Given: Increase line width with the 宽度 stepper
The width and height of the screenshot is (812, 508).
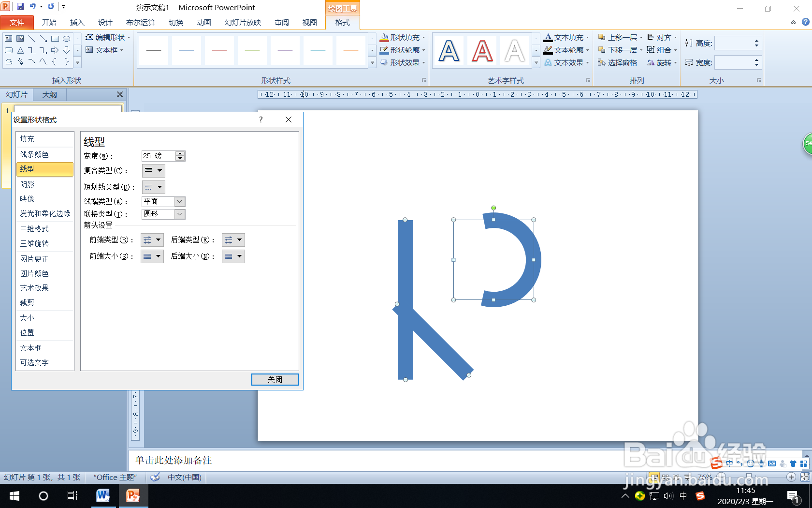Looking at the screenshot, I should pyautogui.click(x=180, y=153).
